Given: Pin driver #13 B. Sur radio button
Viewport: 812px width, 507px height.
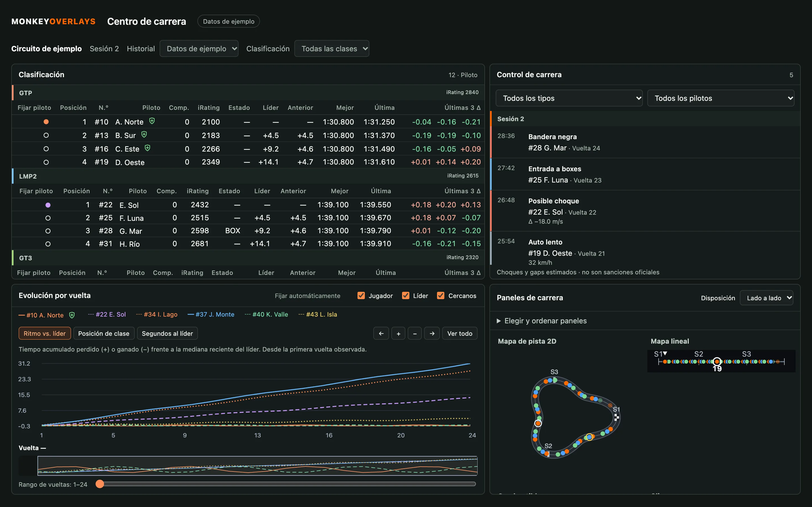Looking at the screenshot, I should pyautogui.click(x=46, y=135).
